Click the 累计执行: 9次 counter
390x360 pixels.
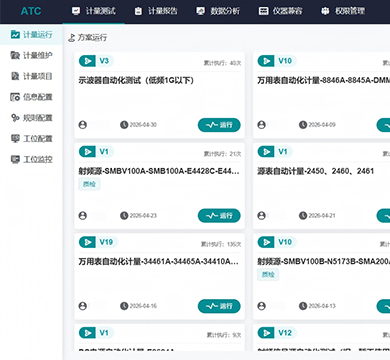(224, 335)
